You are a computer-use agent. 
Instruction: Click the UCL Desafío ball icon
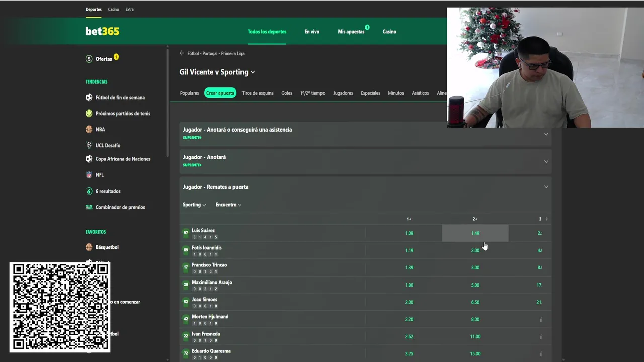[89, 145]
